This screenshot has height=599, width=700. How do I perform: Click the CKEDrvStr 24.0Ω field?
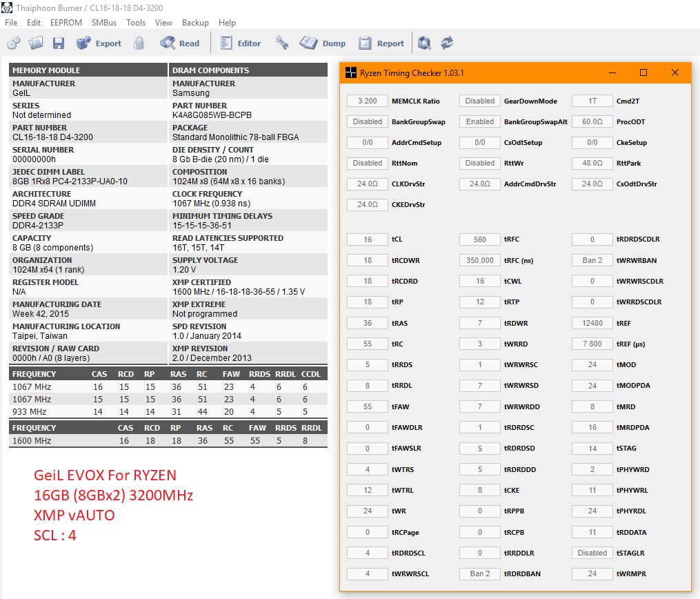(368, 204)
